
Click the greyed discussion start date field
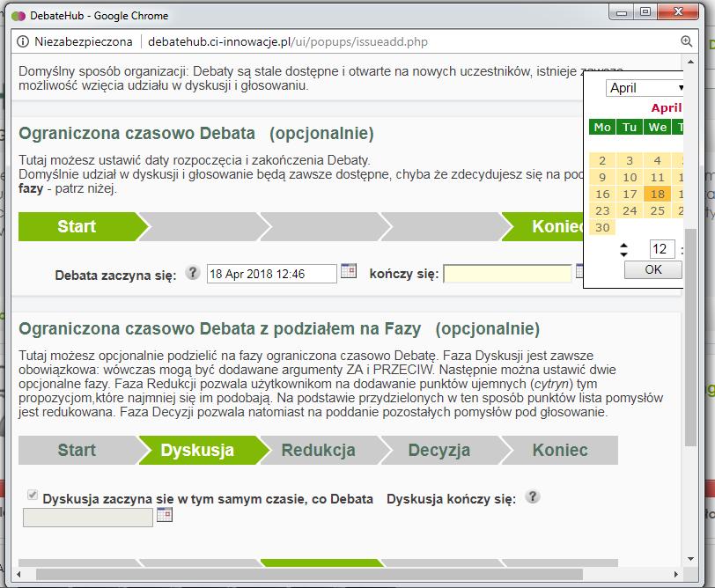88,518
